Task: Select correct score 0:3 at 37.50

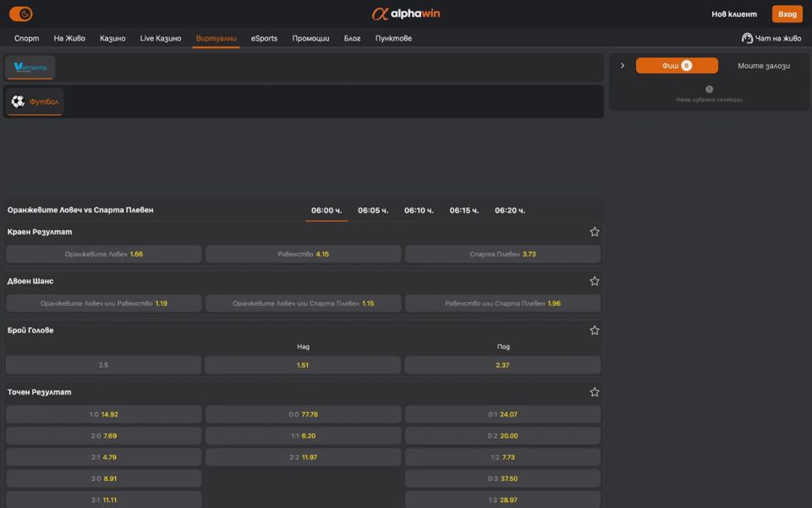Action: point(502,478)
